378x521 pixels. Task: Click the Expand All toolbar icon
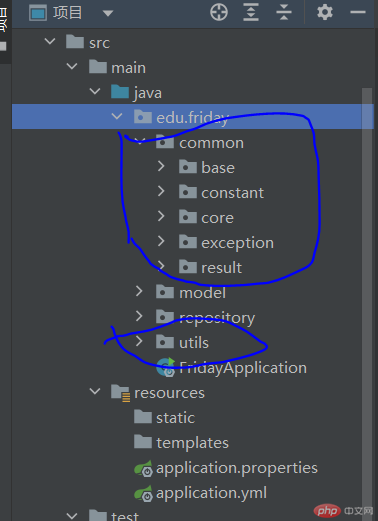coord(251,13)
